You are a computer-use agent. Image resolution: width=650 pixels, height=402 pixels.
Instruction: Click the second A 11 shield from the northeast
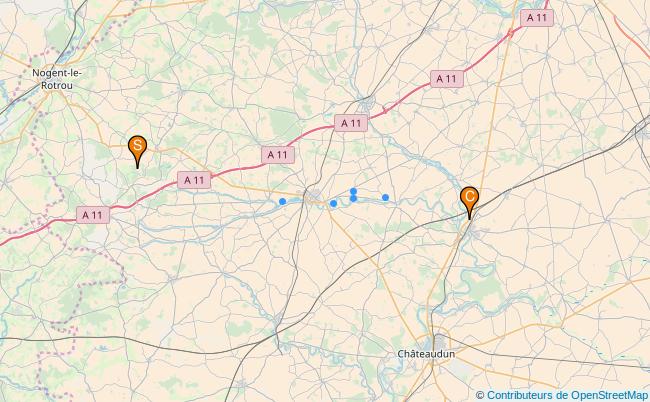click(446, 79)
